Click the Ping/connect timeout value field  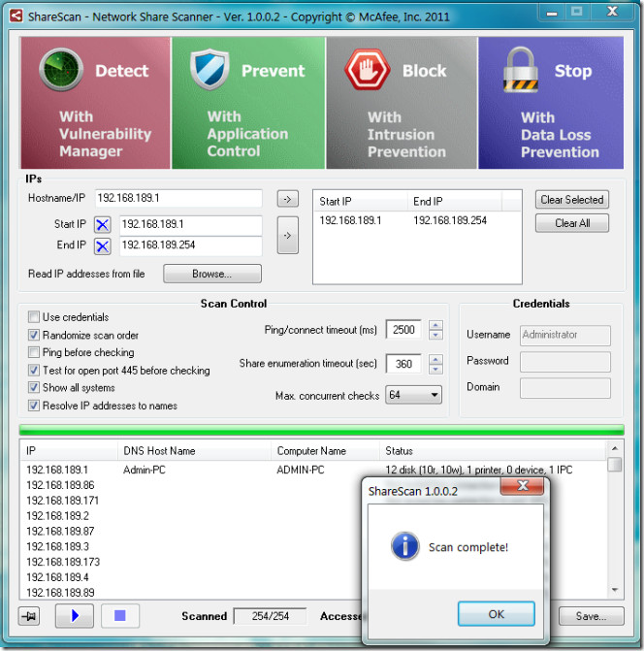[x=403, y=330]
